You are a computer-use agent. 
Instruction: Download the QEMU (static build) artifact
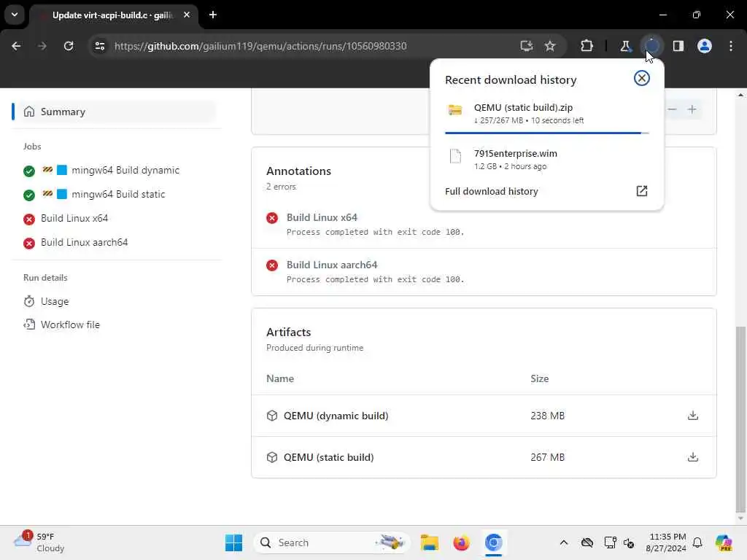pyautogui.click(x=693, y=456)
